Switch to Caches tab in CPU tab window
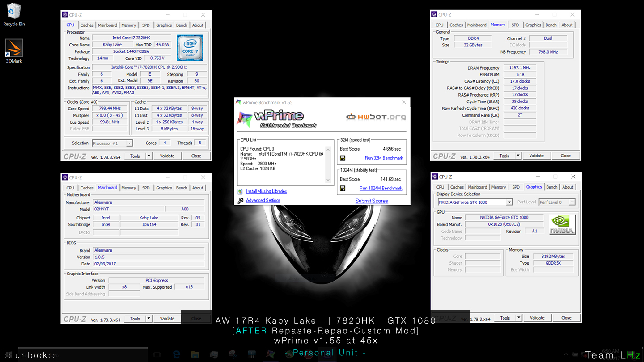This screenshot has height=362, width=644. point(87,25)
